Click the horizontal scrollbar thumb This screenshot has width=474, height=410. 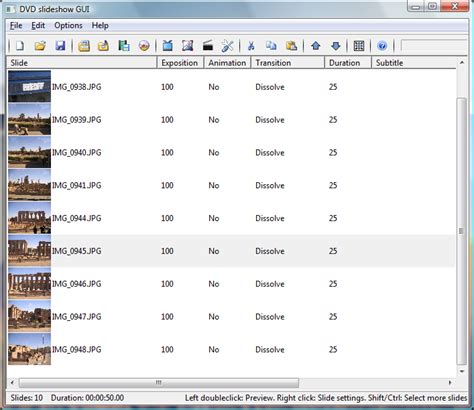(x=159, y=382)
